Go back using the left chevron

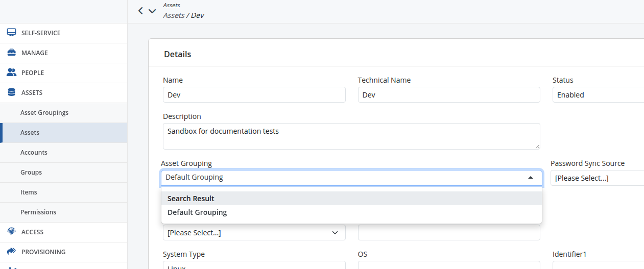140,11
